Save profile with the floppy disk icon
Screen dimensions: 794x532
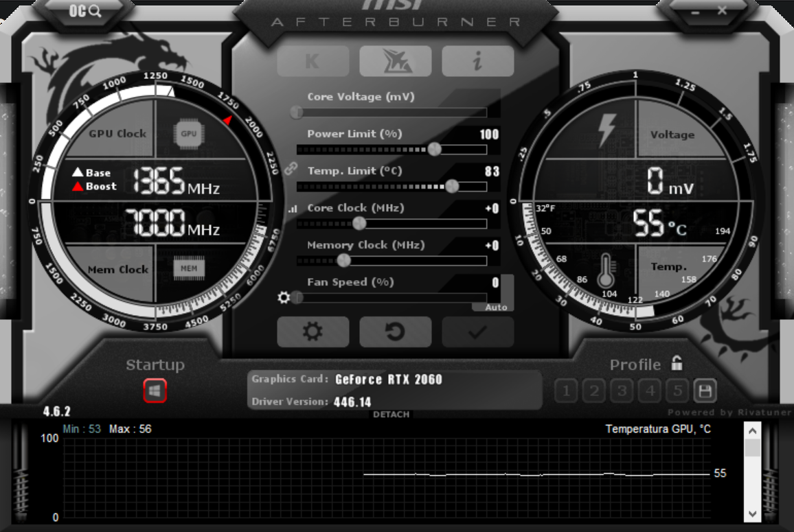pos(705,391)
